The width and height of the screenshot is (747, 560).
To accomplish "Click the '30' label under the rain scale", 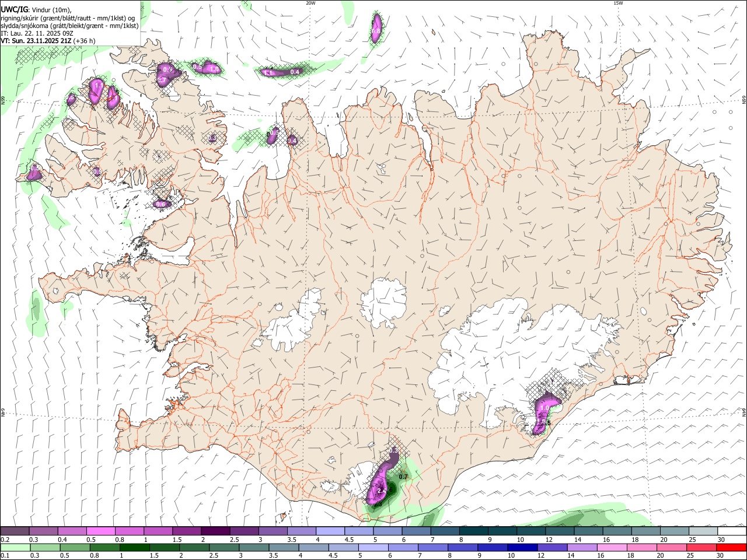I will coord(720,555).
